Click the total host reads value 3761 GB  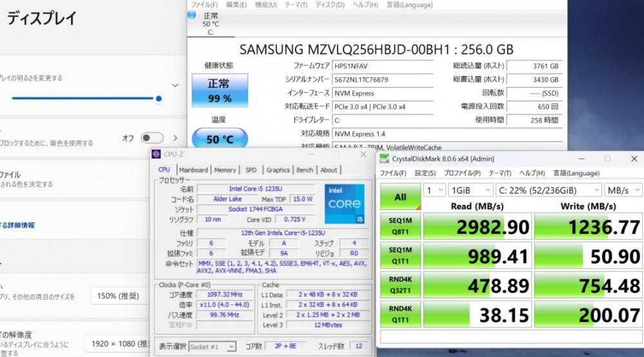534,66
